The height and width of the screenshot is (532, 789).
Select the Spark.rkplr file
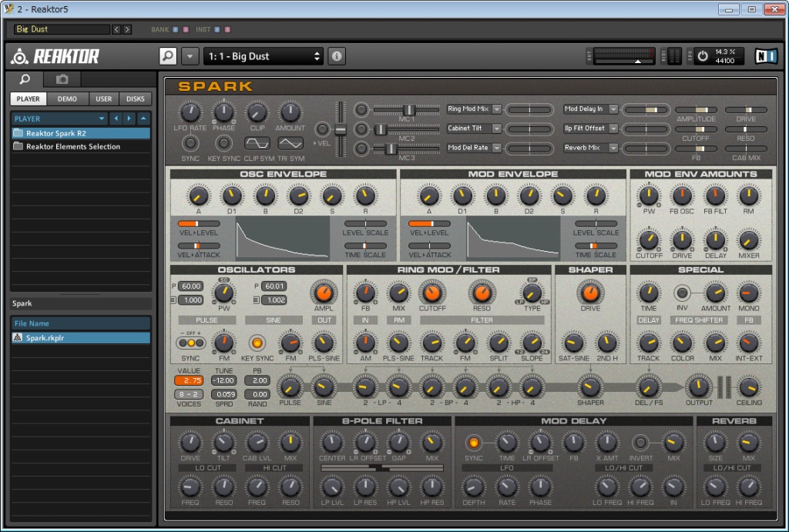coord(81,338)
